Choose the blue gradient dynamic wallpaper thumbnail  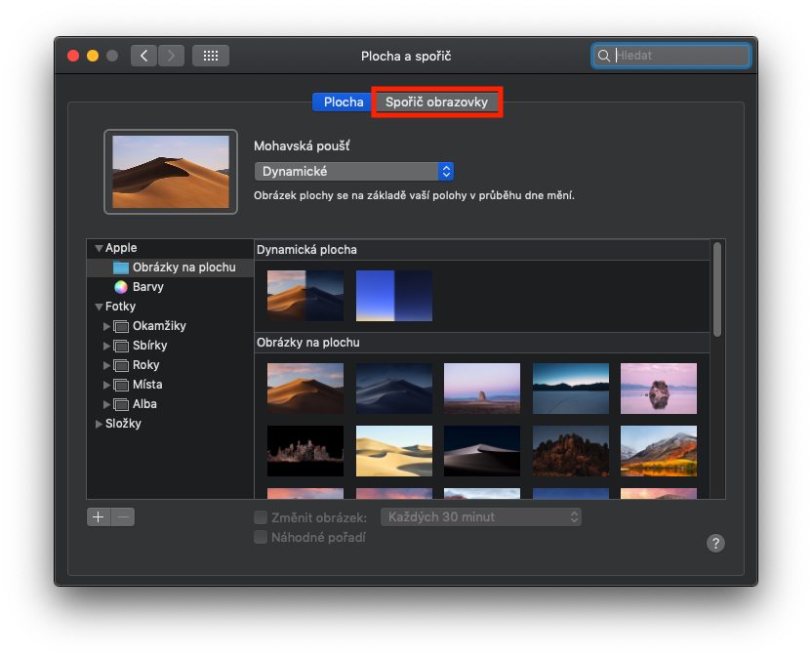click(x=393, y=296)
